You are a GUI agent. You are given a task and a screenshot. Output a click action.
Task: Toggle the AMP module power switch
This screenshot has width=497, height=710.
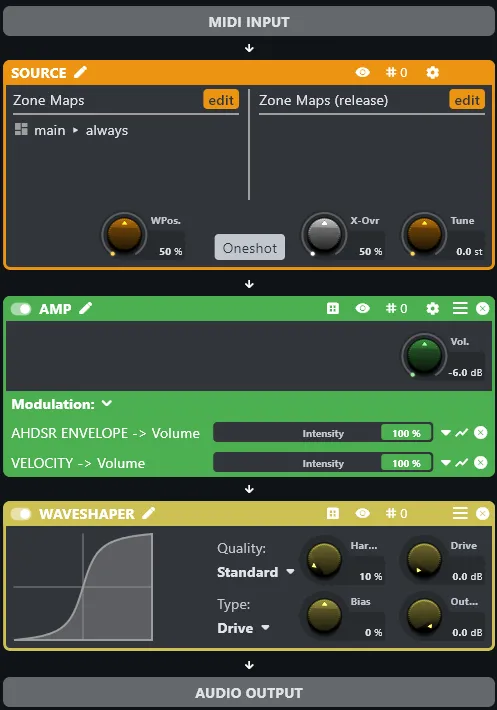click(x=21, y=309)
